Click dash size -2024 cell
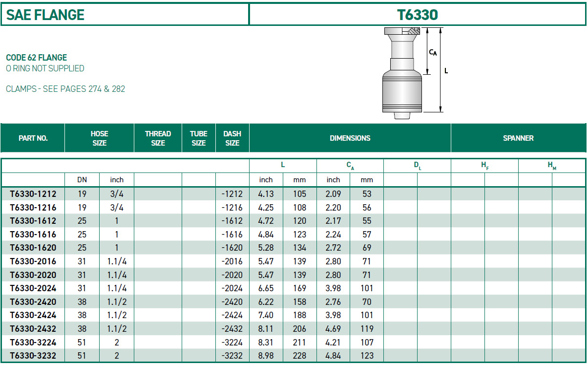The image size is (588, 365). click(232, 288)
